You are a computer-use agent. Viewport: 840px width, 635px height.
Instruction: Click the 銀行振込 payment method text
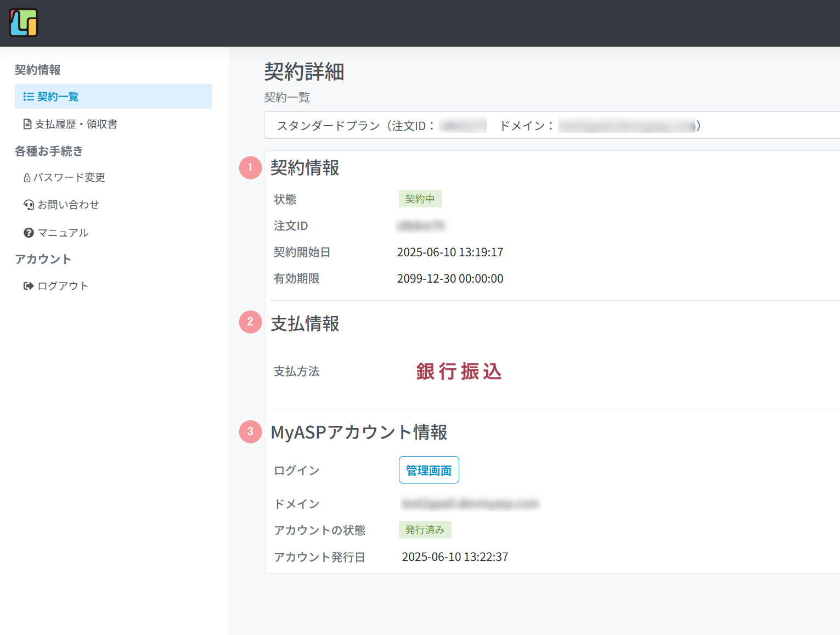coord(459,372)
